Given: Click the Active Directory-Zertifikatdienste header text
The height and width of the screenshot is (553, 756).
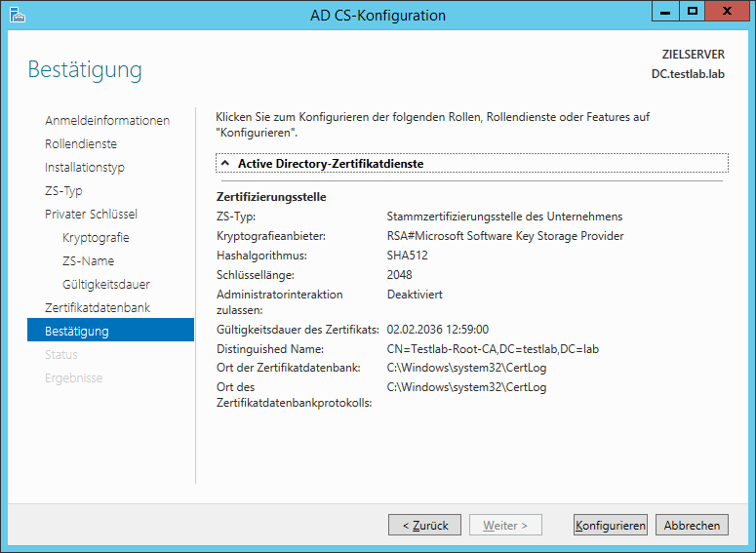Looking at the screenshot, I should (x=331, y=164).
